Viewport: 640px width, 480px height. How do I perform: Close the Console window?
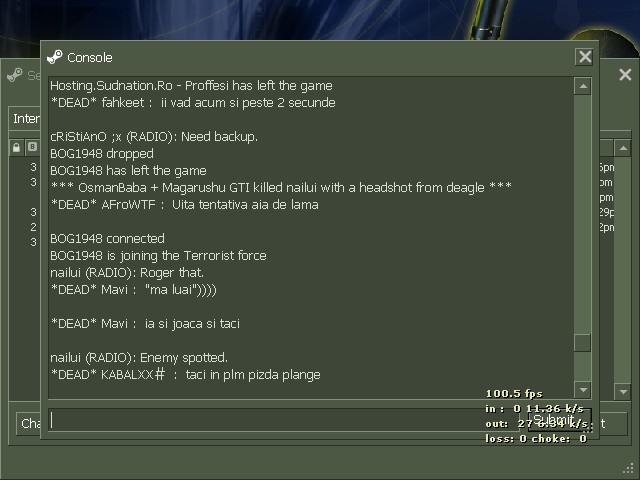click(584, 57)
